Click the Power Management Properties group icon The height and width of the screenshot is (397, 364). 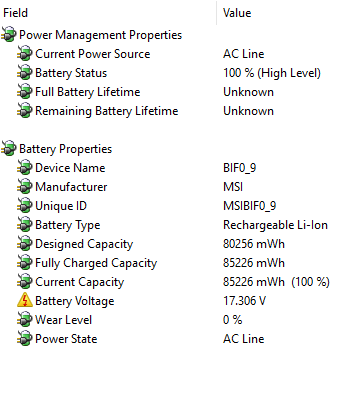[9, 35]
